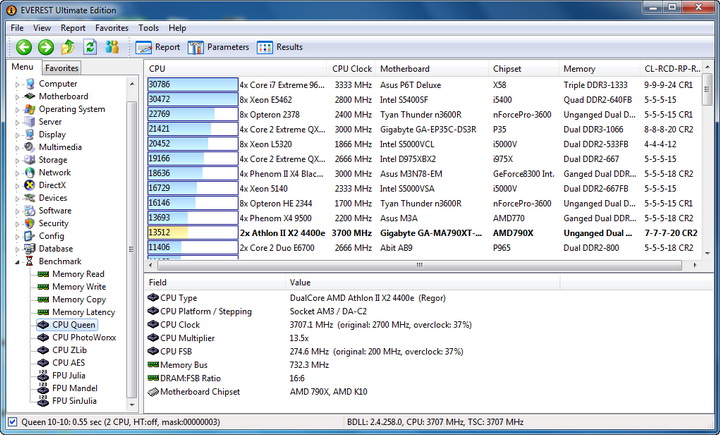The height and width of the screenshot is (435, 720).
Task: Open the Report menu
Action: [x=73, y=28]
